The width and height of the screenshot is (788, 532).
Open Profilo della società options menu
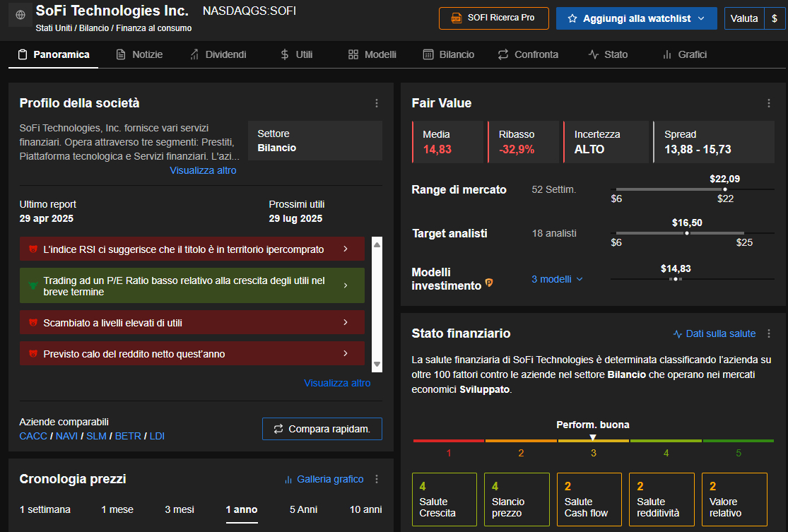click(377, 103)
